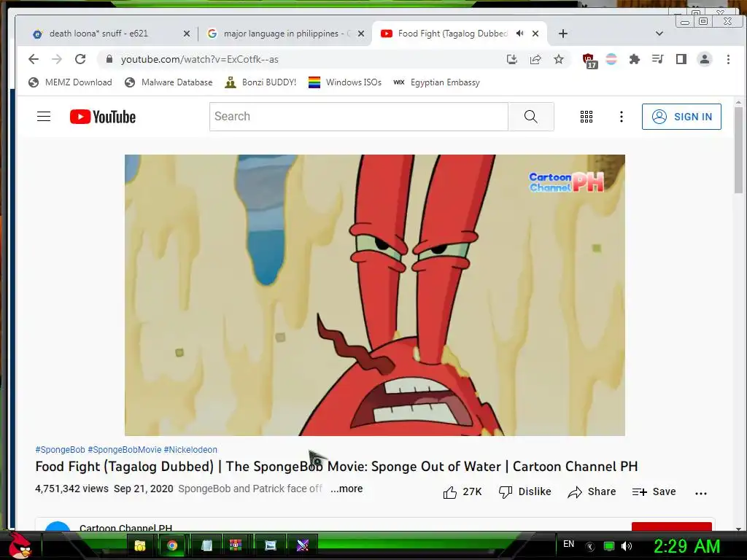Viewport: 747px width, 560px height.
Task: Focus the YouTube Search field
Action: coord(359,117)
